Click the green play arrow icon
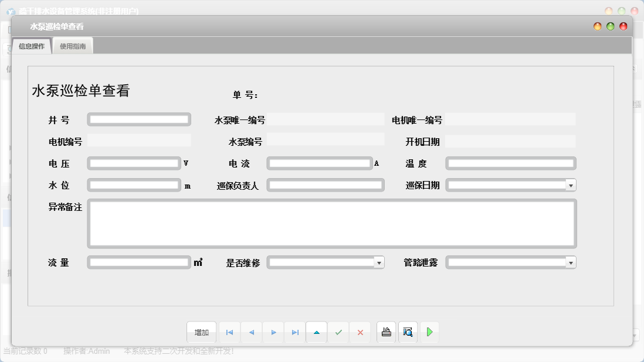This screenshot has width=644, height=362. tap(429, 332)
